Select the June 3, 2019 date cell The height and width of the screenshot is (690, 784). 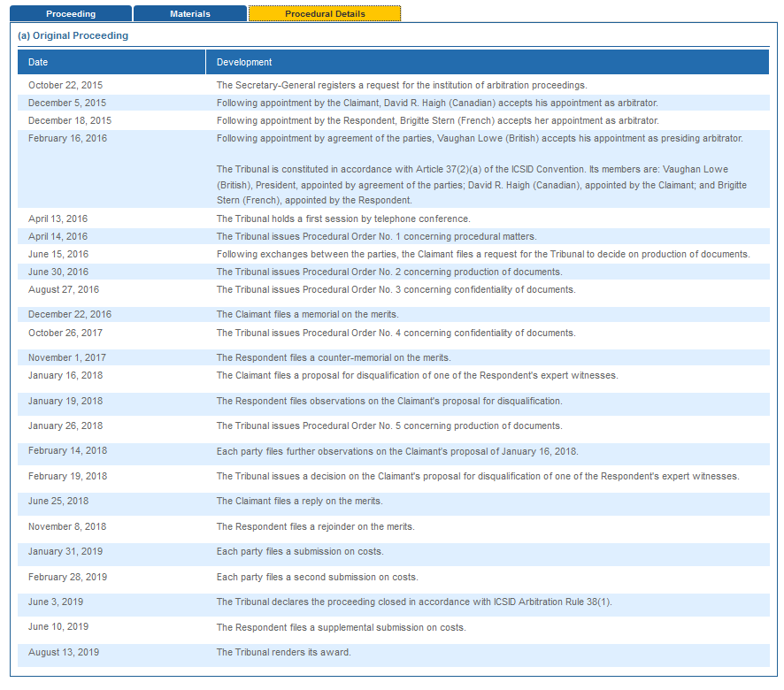coord(58,602)
